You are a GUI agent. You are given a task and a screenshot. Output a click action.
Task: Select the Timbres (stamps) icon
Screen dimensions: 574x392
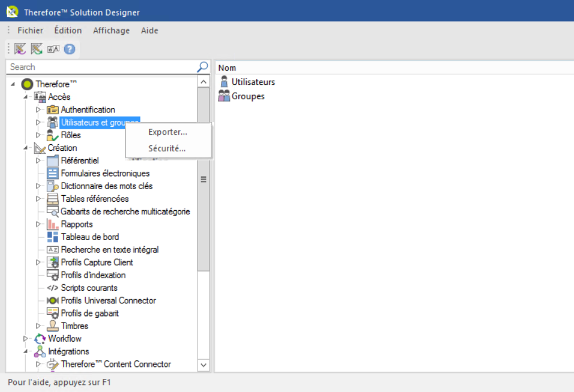tap(53, 326)
